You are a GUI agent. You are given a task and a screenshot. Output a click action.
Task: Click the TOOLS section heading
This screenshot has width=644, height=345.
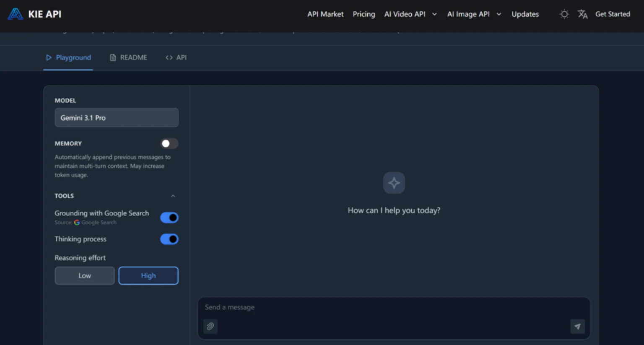[x=64, y=196]
